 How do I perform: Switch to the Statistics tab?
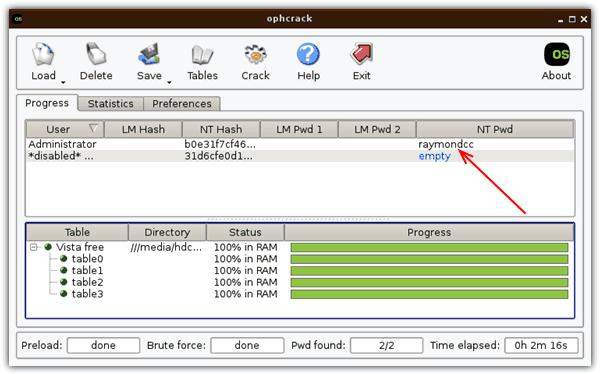tap(111, 104)
